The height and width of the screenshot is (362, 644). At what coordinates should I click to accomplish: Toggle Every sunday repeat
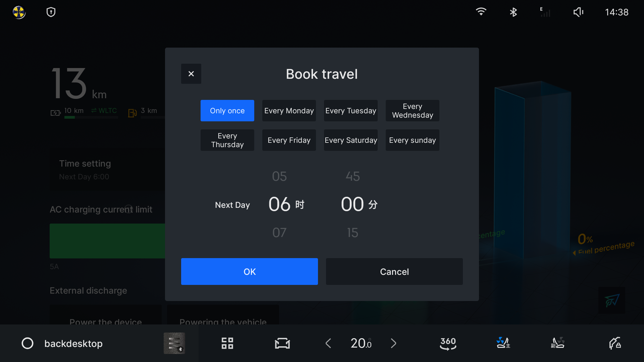click(412, 140)
